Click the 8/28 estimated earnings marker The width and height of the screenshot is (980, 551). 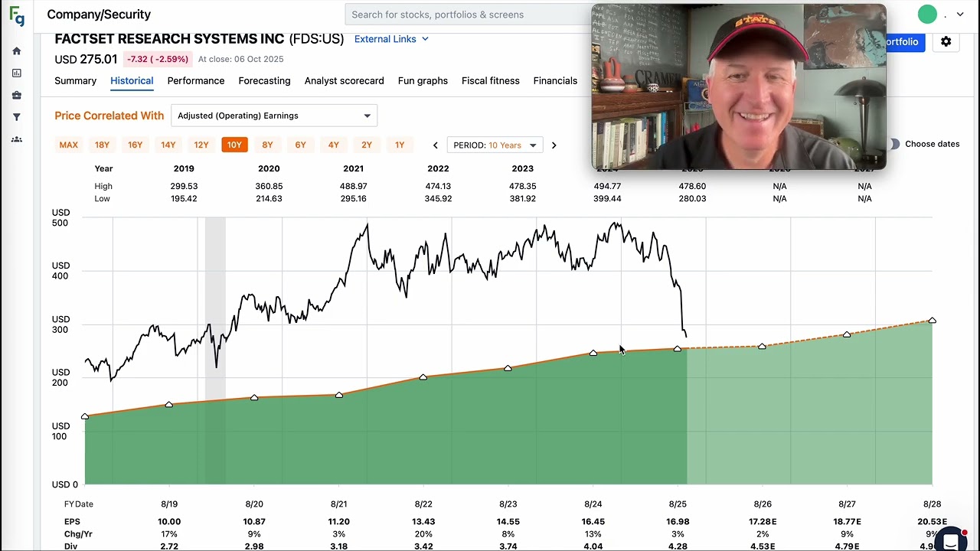932,320
